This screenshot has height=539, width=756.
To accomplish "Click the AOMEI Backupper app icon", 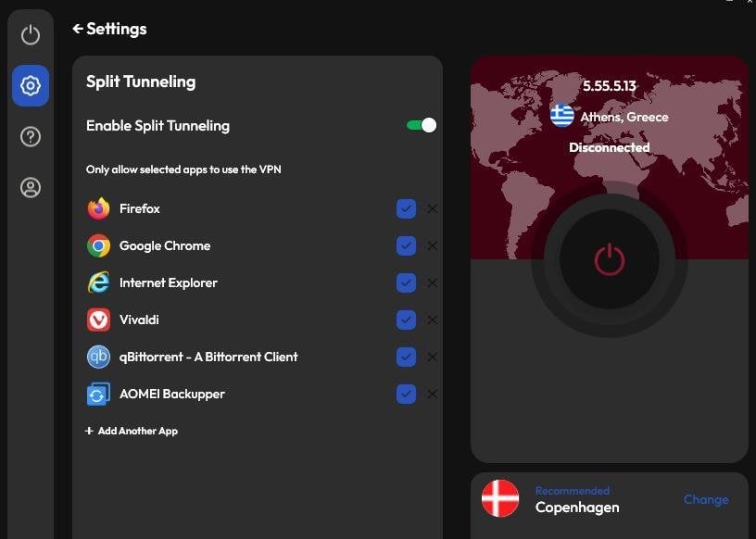I will click(98, 394).
